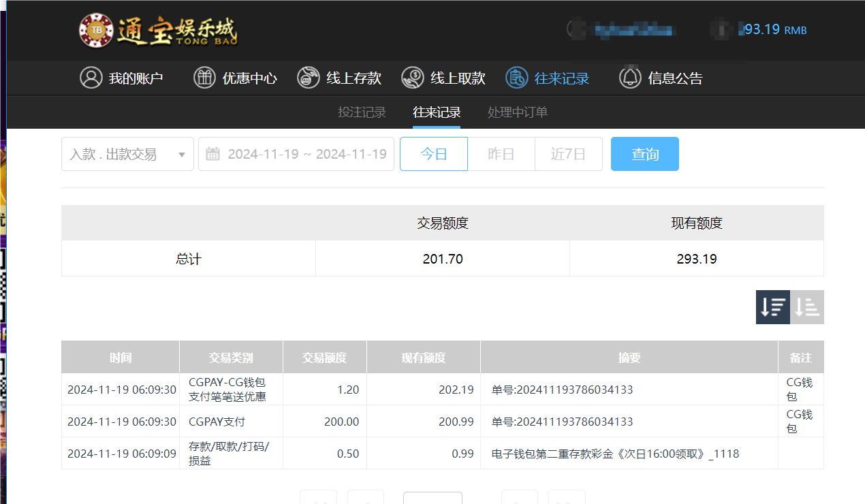This screenshot has height=504, width=865.
Task: Toggle the 昨日 date filter
Action: [501, 154]
